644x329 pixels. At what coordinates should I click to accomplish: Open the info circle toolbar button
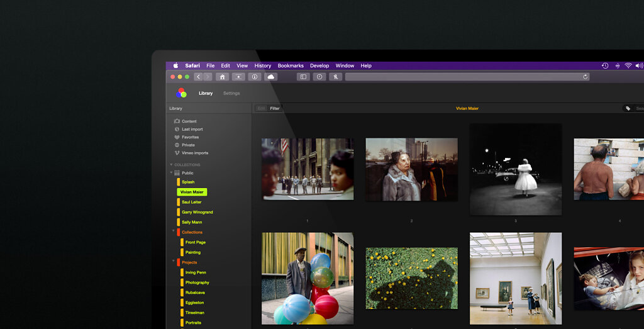(254, 77)
